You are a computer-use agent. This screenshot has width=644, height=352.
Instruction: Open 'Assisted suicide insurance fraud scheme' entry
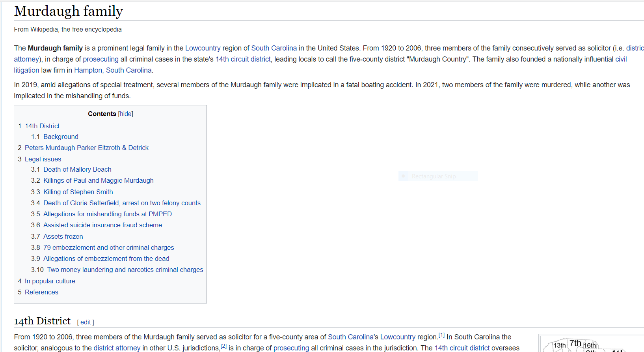102,225
